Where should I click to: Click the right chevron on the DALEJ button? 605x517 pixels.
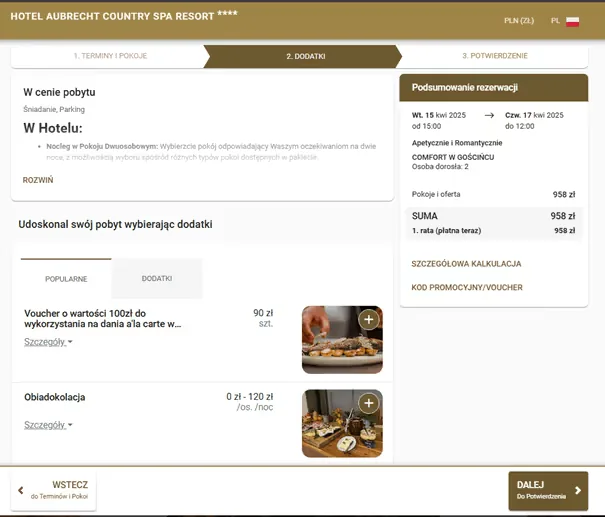point(578,490)
